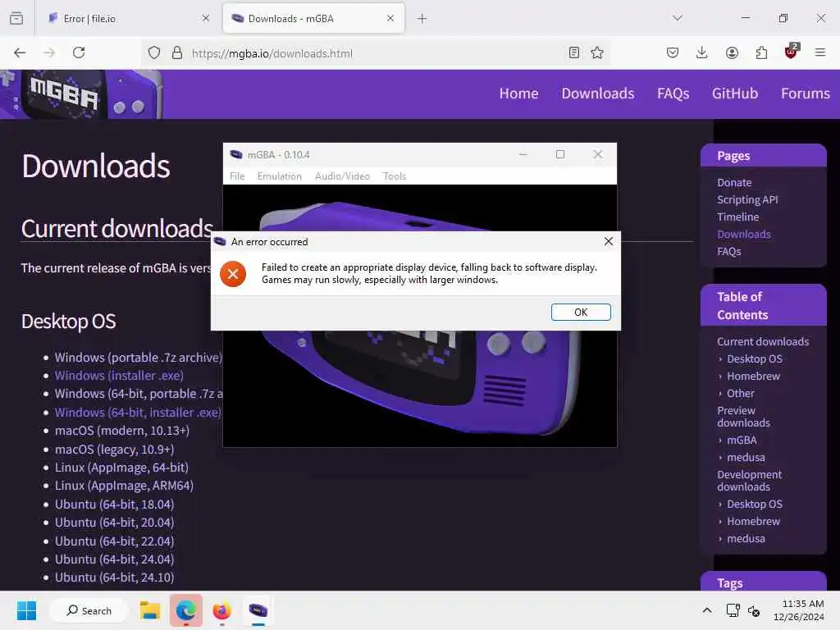Image resolution: width=840 pixels, height=630 pixels.
Task: Jump to Other in table of contents
Action: coord(741,393)
